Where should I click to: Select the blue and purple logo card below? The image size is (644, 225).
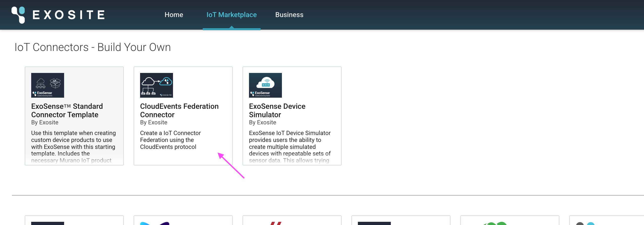[183, 221]
